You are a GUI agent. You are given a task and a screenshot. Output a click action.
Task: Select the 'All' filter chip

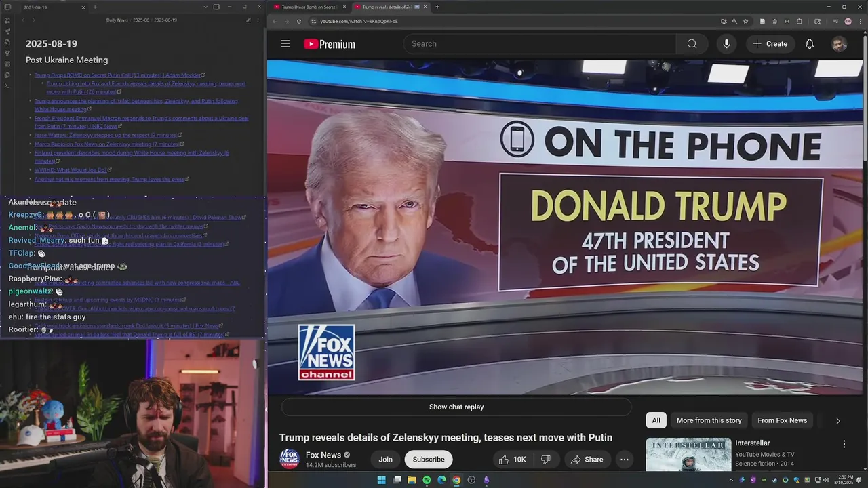(x=656, y=420)
